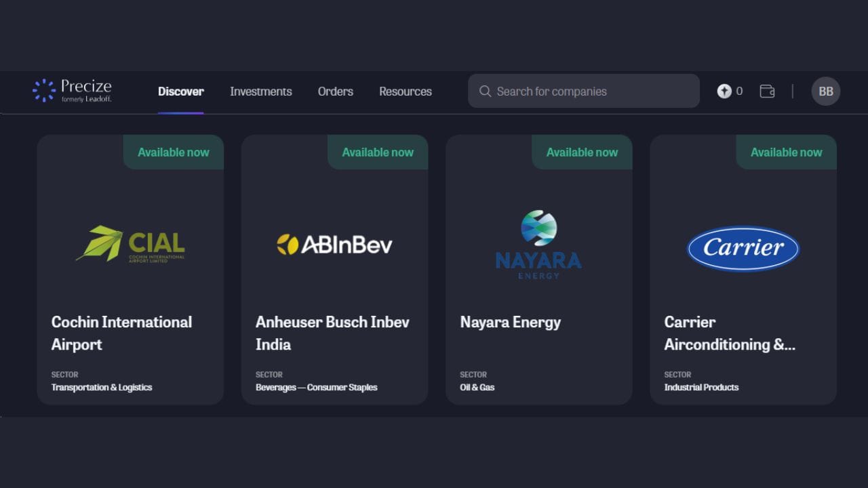The image size is (868, 488).
Task: Open the BB profile avatar
Action: 825,91
